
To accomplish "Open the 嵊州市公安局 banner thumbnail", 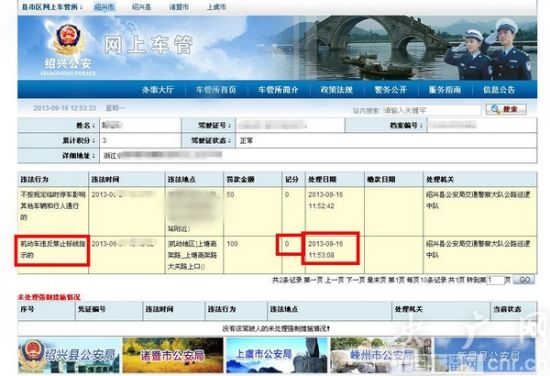I will pos(381,355).
